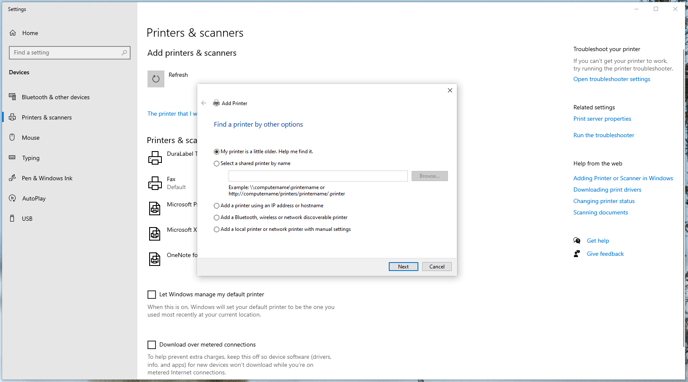Select the Microsoft Print to PDF icon

click(154, 208)
